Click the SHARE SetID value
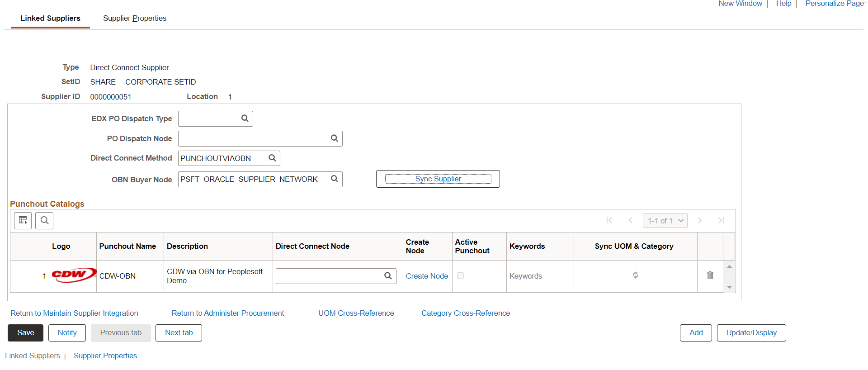The height and width of the screenshot is (370, 868). click(103, 82)
